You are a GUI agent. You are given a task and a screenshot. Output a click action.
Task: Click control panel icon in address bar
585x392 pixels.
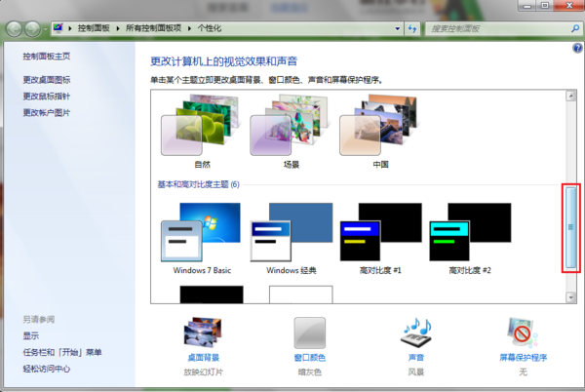(x=58, y=28)
